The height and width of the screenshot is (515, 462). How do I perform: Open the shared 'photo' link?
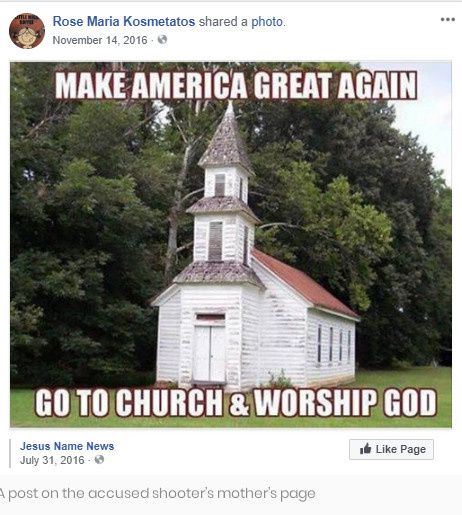[267, 22]
